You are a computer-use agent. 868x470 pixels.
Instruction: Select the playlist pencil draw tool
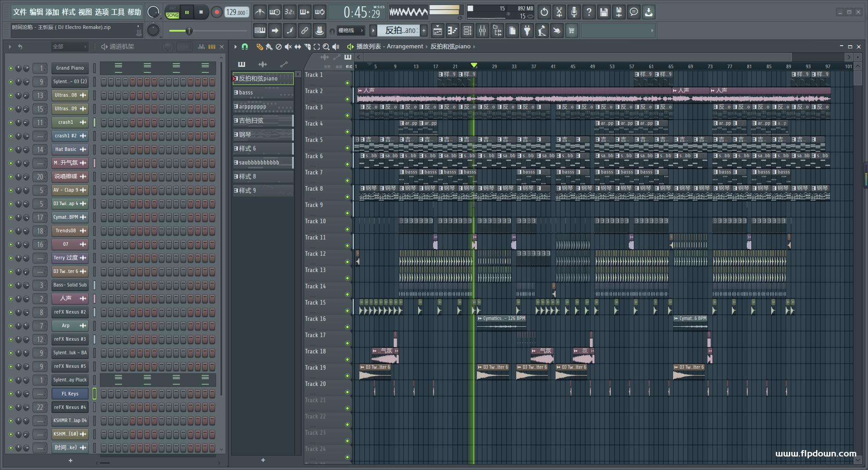(259, 47)
